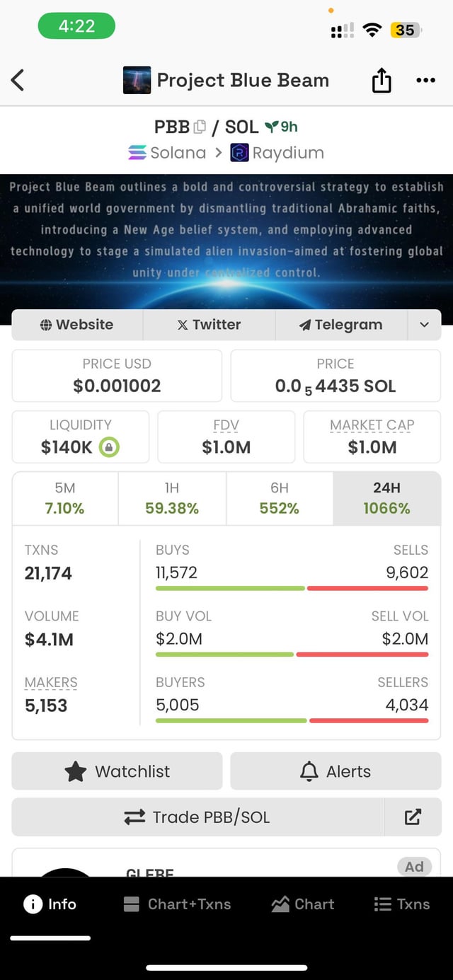The height and width of the screenshot is (980, 453).
Task: Select the 6H timeframe stats
Action: 280,498
